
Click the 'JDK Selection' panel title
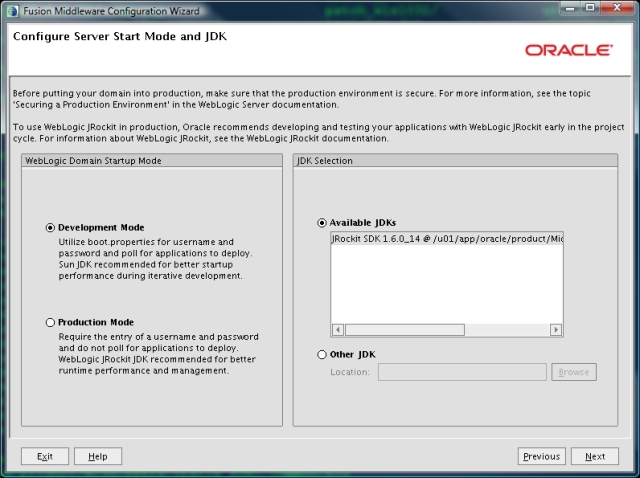(x=325, y=161)
